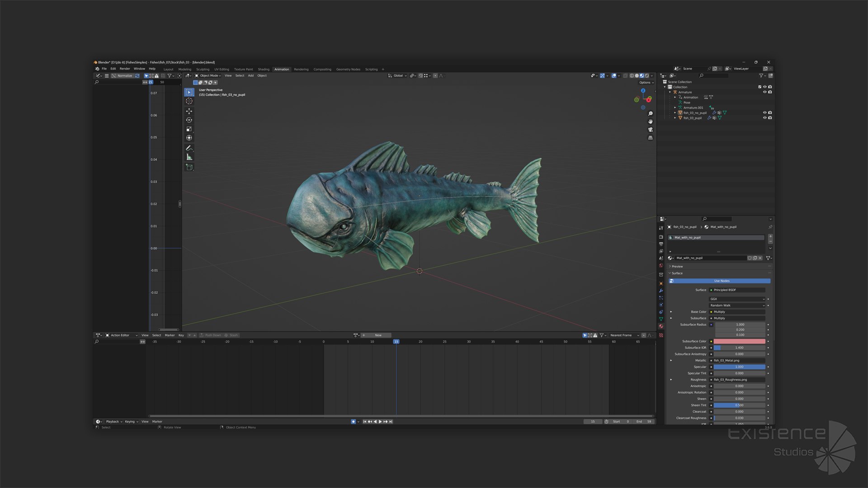Expand Armature.001 in outliner
Image resolution: width=868 pixels, height=488 pixels.
(675, 108)
